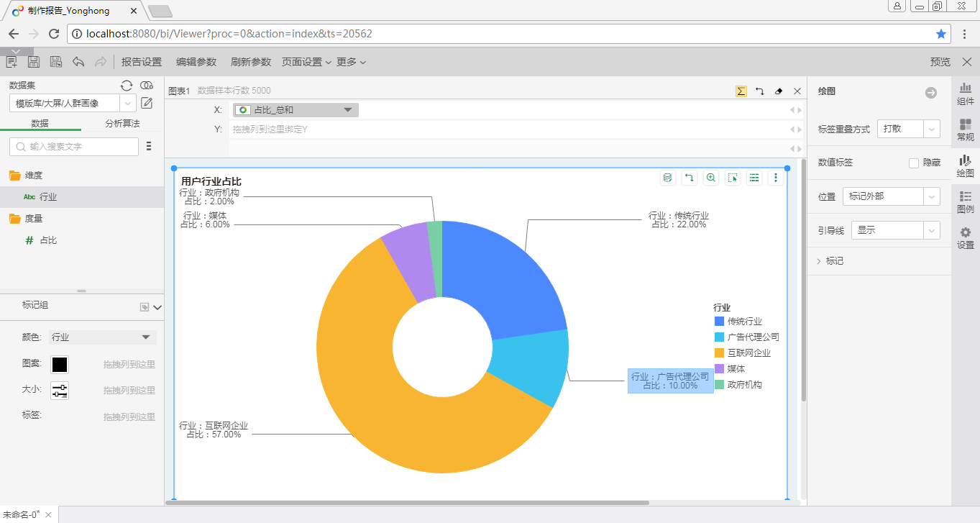Open the 设置 settings gear tab

tap(966, 238)
